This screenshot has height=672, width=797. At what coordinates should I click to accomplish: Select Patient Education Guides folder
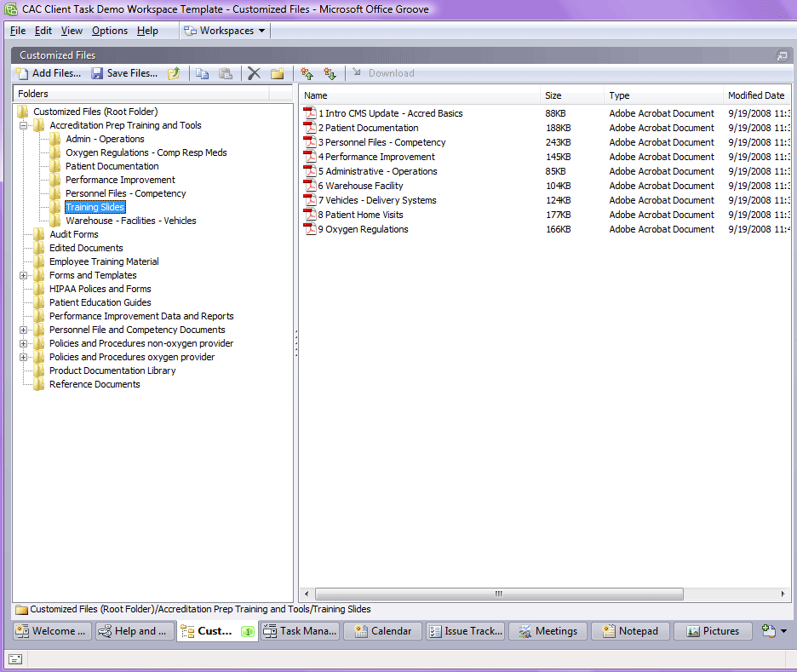(x=100, y=302)
